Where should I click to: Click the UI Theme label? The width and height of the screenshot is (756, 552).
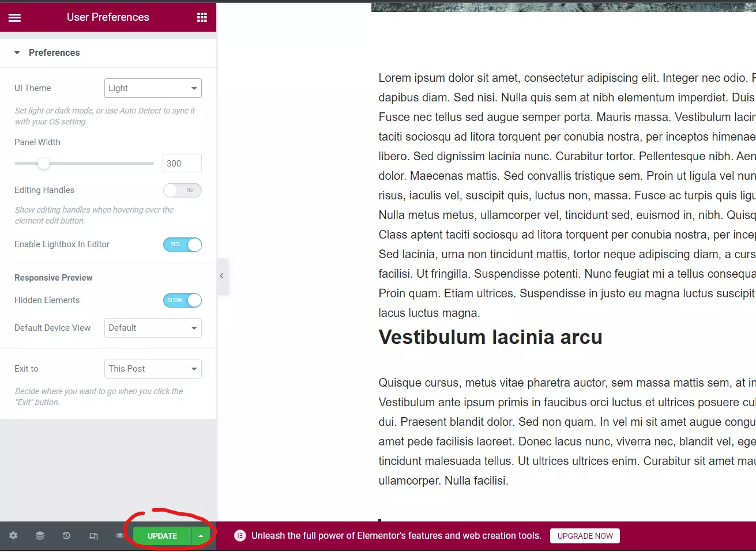pyautogui.click(x=33, y=88)
